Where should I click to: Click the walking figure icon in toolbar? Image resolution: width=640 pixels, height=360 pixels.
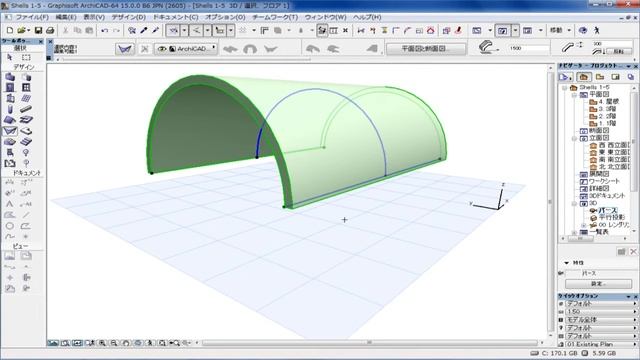point(597,31)
